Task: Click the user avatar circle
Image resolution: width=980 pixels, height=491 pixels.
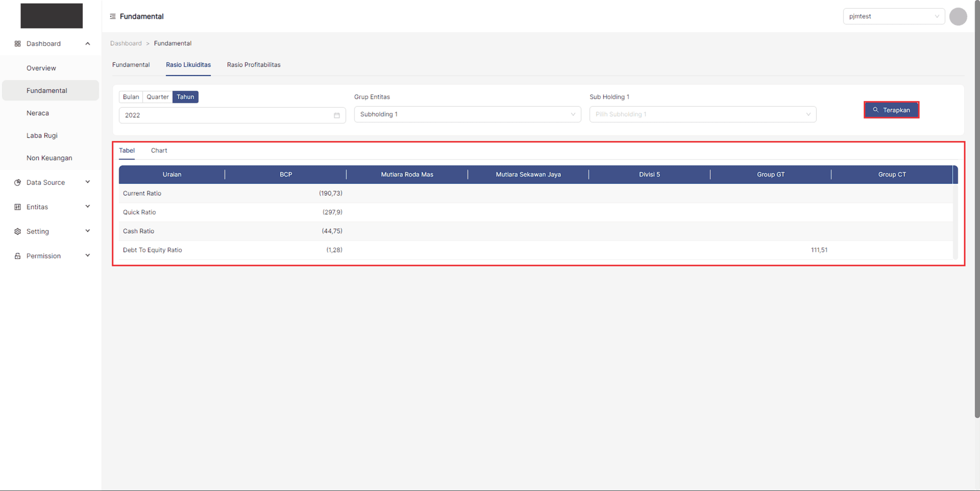Action: (x=957, y=17)
